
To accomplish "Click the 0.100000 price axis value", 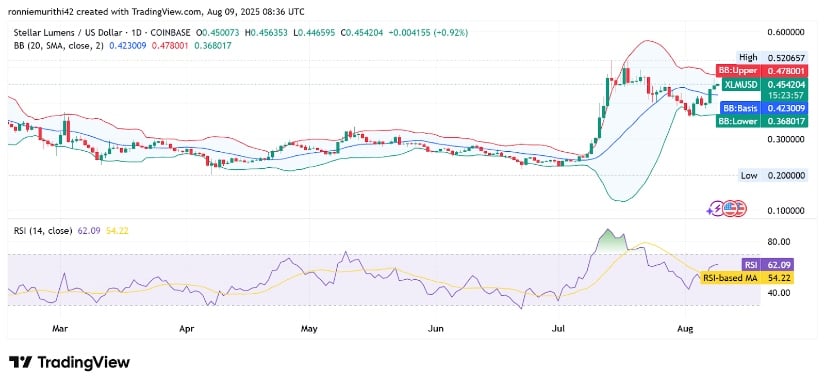I will 787,211.
